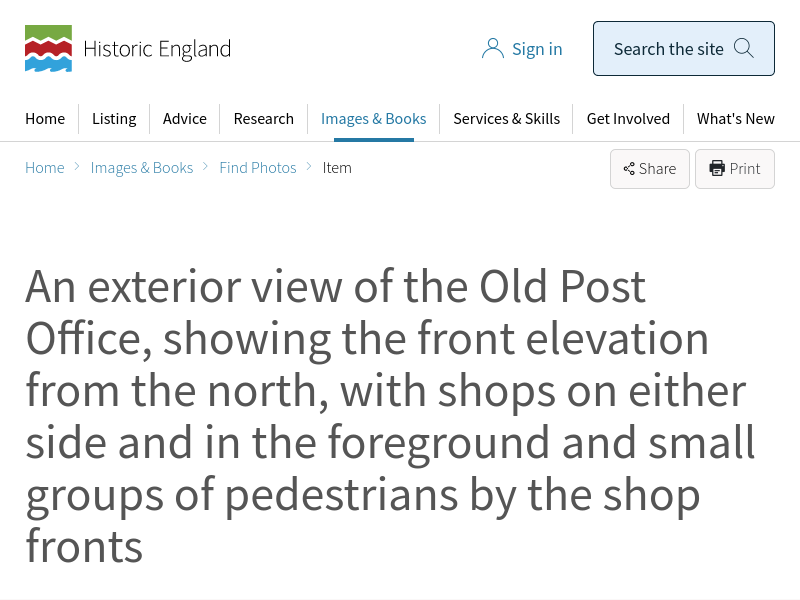800x600 pixels.
Task: Click the Share button
Action: 650,169
